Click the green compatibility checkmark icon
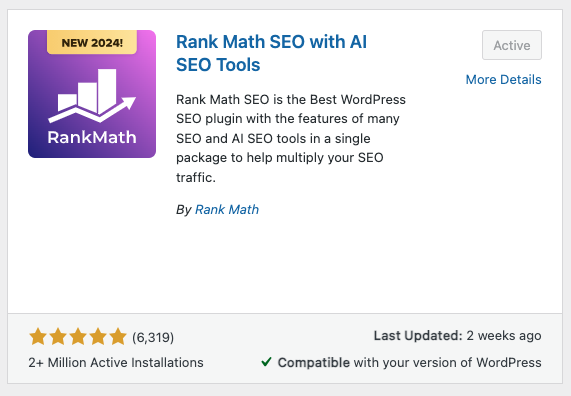The image size is (571, 396). (267, 362)
